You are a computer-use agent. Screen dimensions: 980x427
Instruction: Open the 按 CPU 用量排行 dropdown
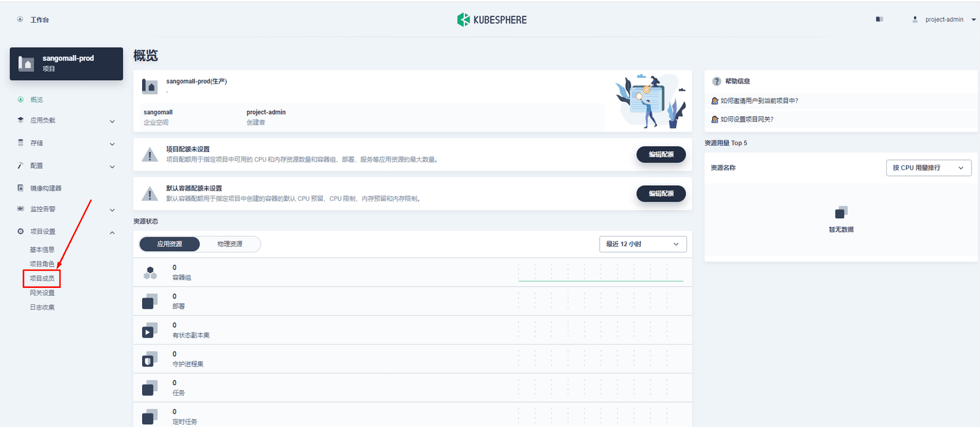[929, 168]
